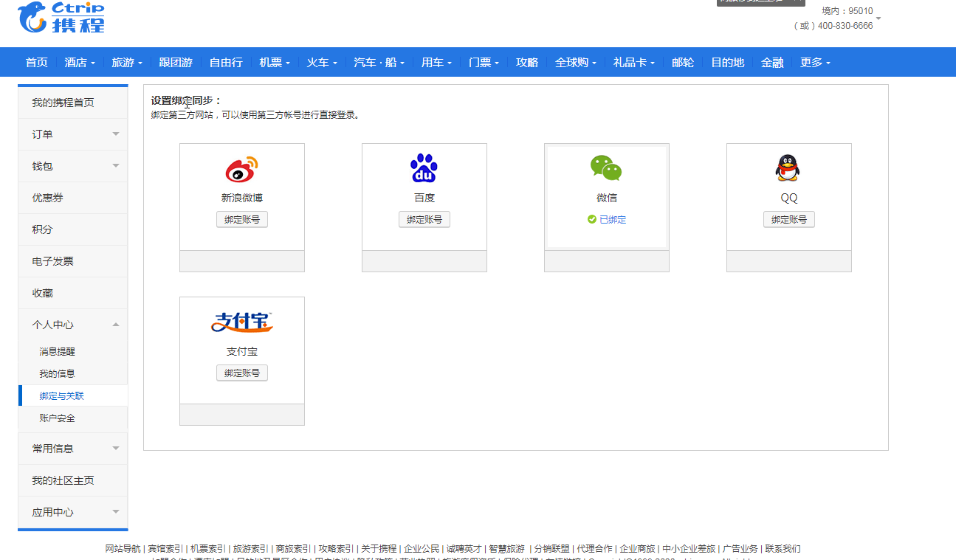Open 我的携程首页 in the sidebar
The height and width of the screenshot is (560, 956).
(x=73, y=103)
